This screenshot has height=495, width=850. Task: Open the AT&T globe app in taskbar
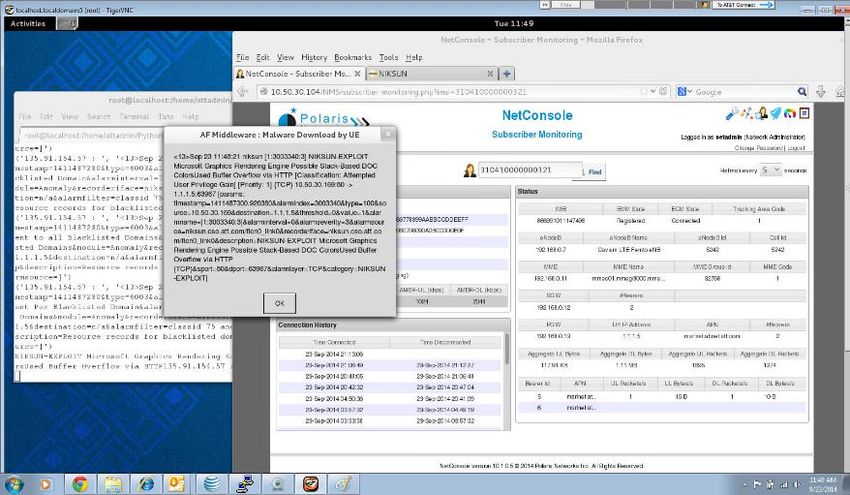coord(211,484)
